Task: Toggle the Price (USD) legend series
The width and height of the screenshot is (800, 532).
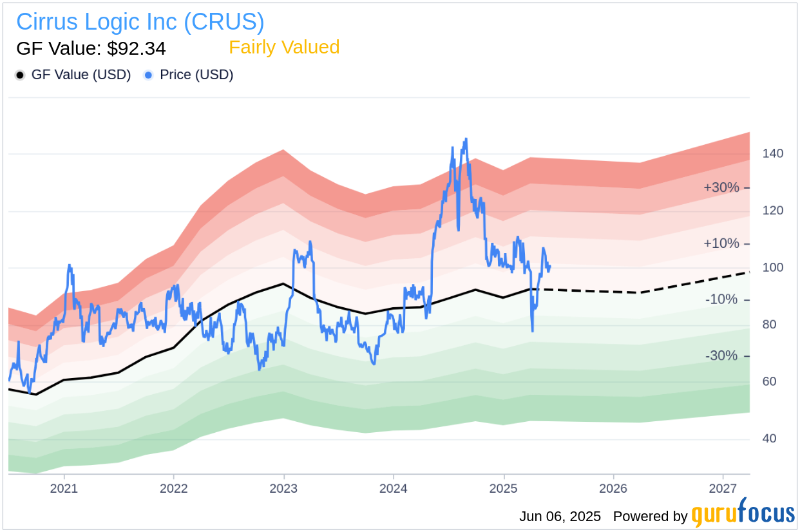Action: click(189, 75)
